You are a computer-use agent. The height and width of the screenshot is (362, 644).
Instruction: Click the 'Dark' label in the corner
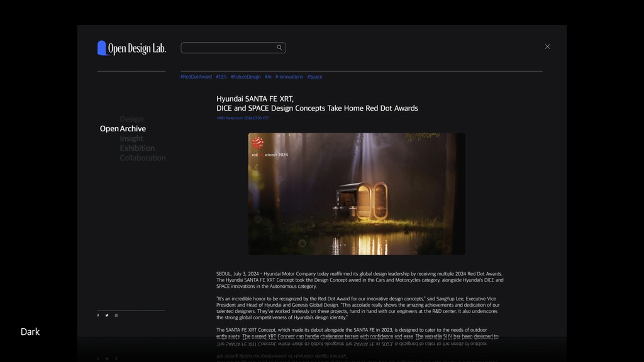[30, 332]
